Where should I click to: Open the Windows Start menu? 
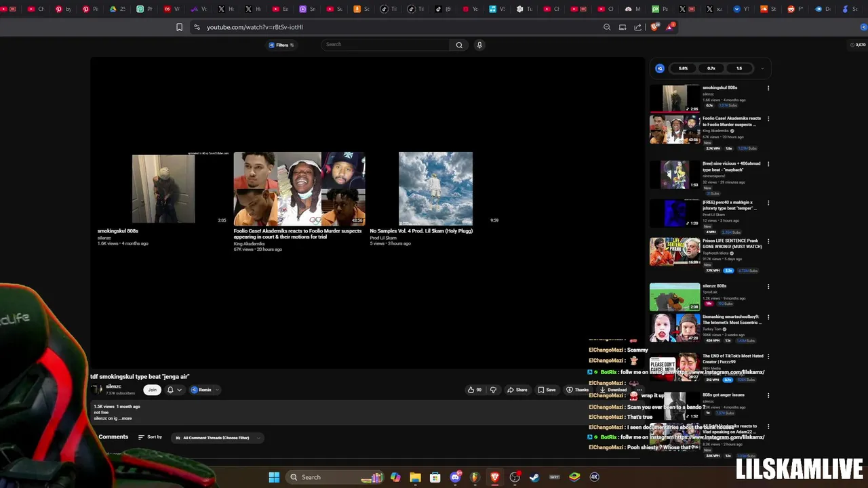[x=274, y=477]
